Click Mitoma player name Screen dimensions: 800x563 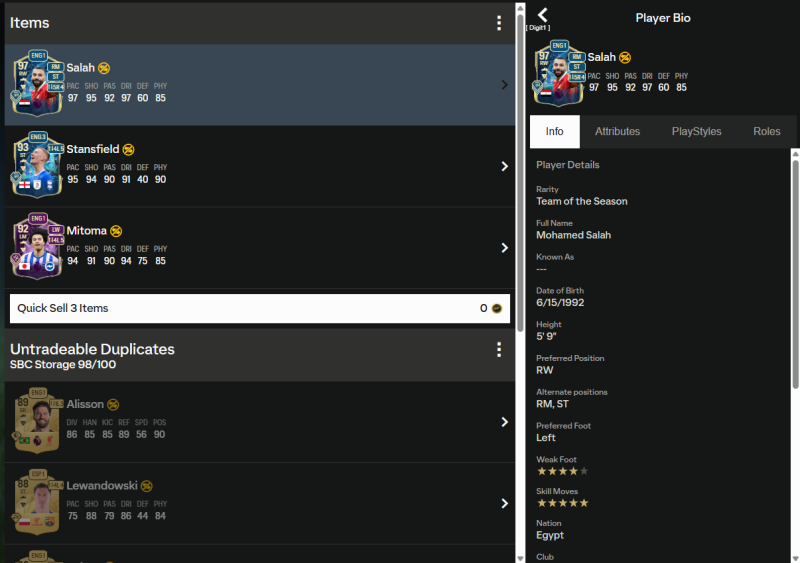coord(86,231)
